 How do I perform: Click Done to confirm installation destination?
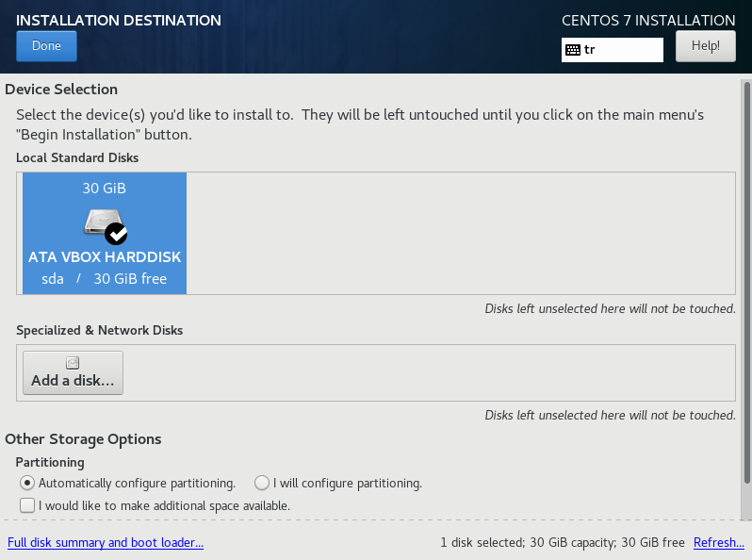coord(46,46)
